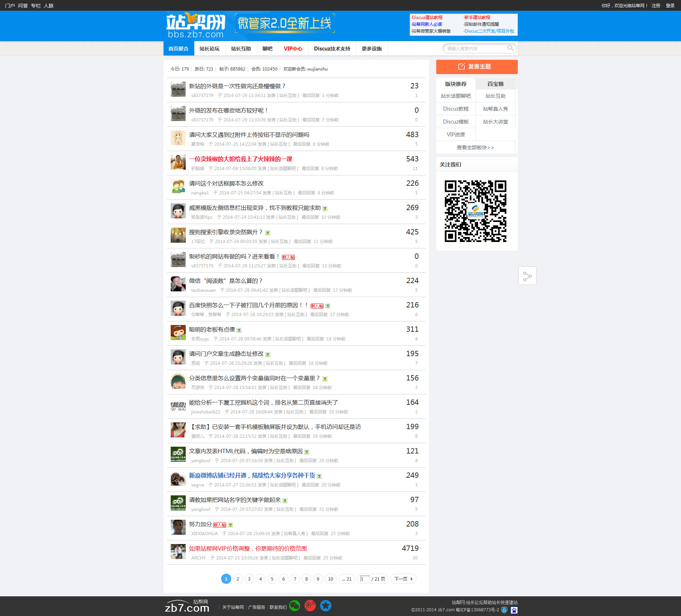
Task: Open the ARCHY author avatar
Action: tap(178, 552)
